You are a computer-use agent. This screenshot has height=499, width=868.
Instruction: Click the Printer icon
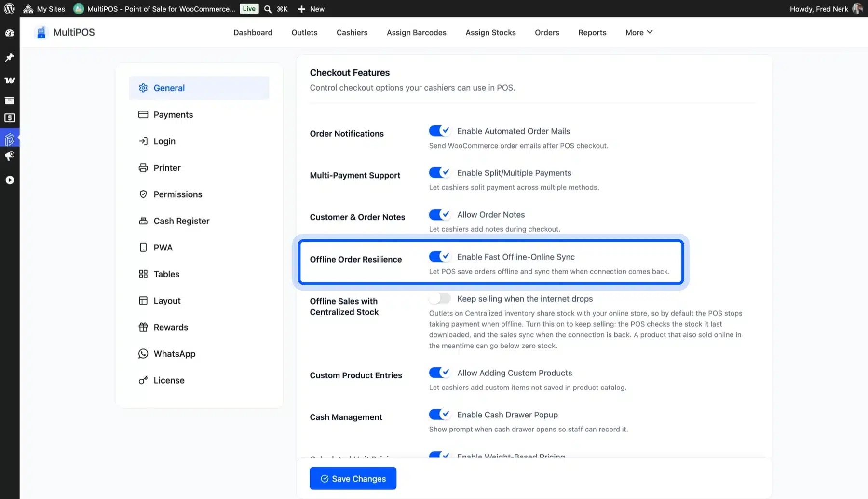coord(143,167)
